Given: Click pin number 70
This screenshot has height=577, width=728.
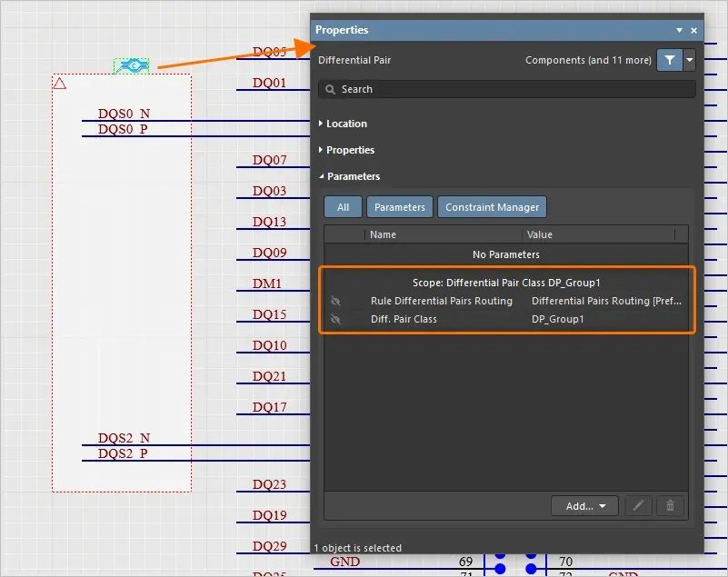Looking at the screenshot, I should tap(565, 562).
